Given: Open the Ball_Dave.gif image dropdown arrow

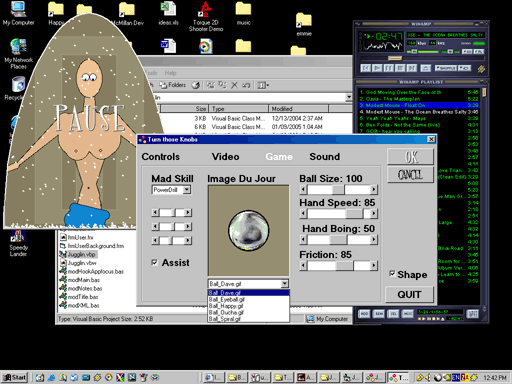Looking at the screenshot, I should (284, 284).
